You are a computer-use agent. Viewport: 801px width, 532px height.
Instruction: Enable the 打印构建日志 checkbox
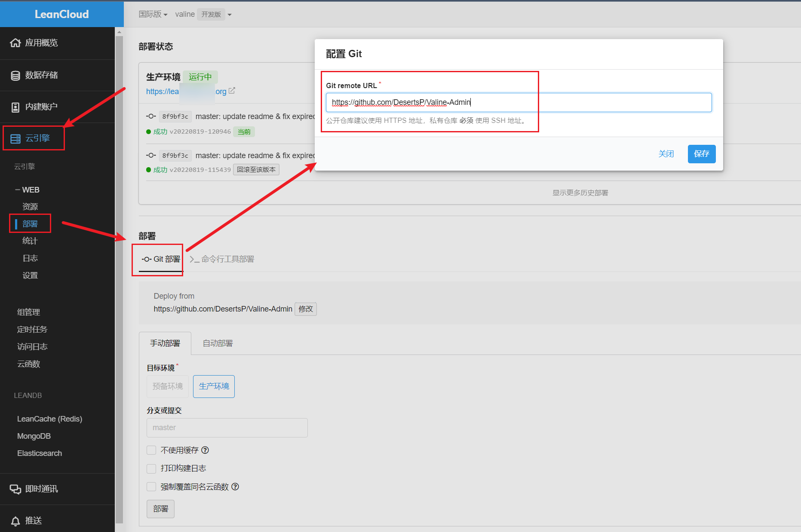tap(151, 468)
